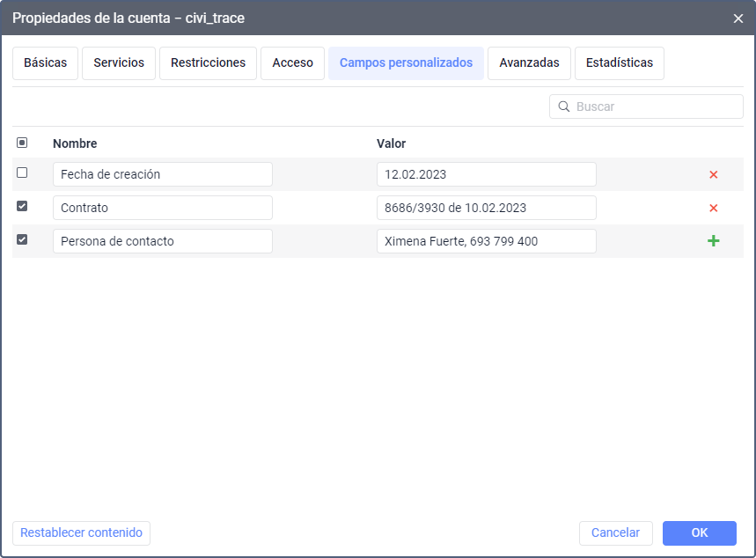
Task: View the Estadísticas tab
Action: click(x=619, y=63)
